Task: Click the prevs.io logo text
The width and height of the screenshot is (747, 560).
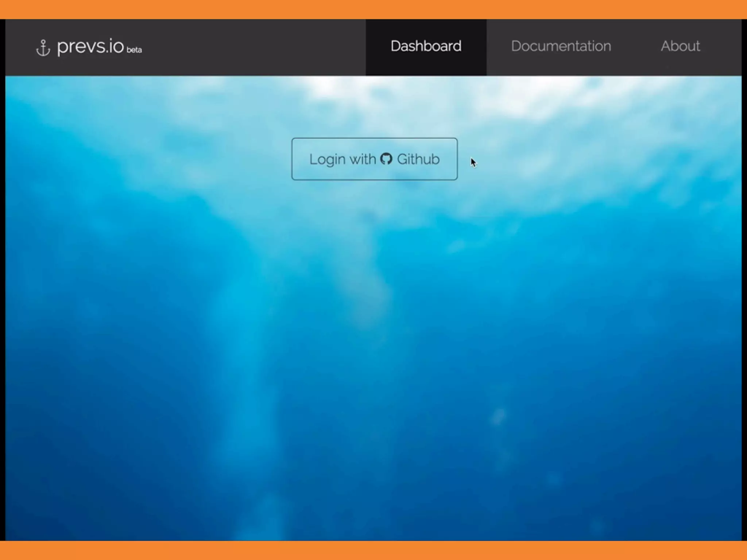Action: pyautogui.click(x=90, y=47)
